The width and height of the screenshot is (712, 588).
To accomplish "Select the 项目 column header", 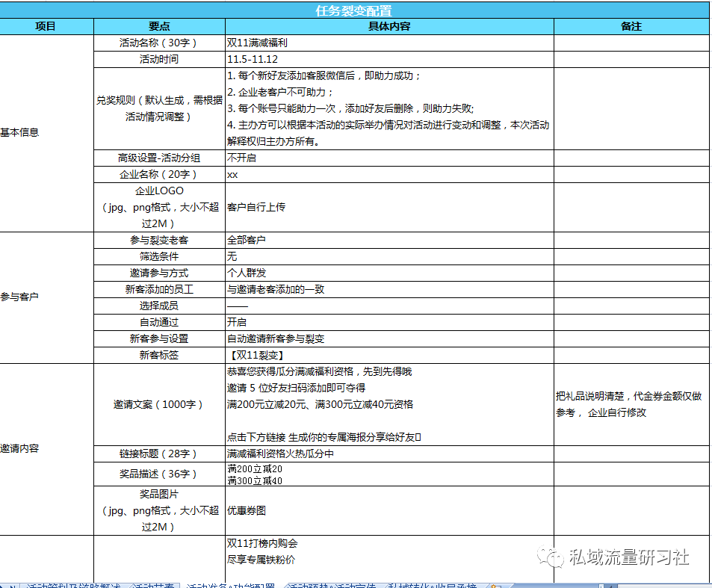I will (46, 26).
